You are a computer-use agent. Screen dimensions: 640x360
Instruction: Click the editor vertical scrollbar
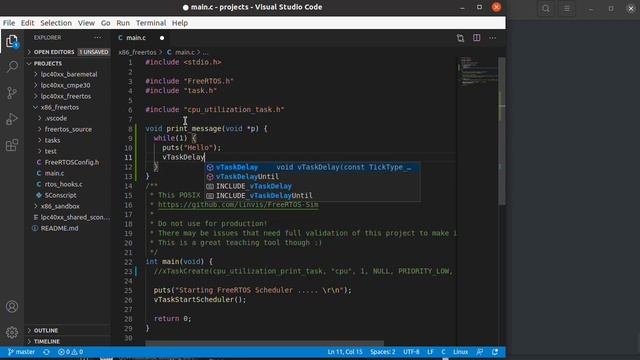coord(502,131)
